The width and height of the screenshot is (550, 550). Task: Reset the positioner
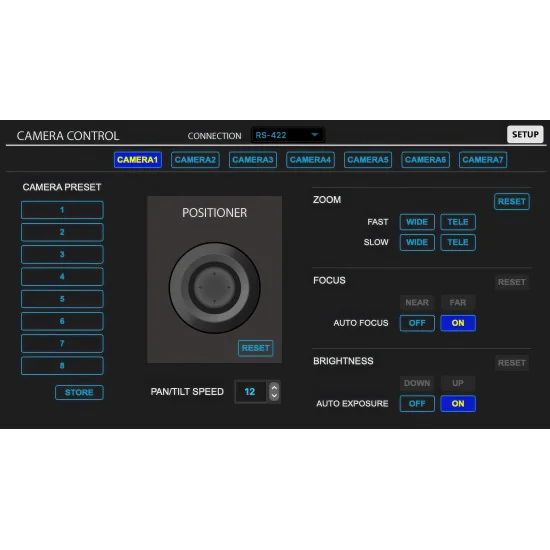tap(256, 348)
